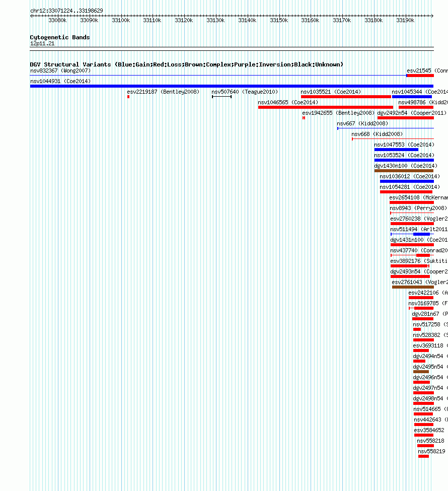
Task: Click the nsv832367 (Wong2007) variant label
Action: coord(60,71)
